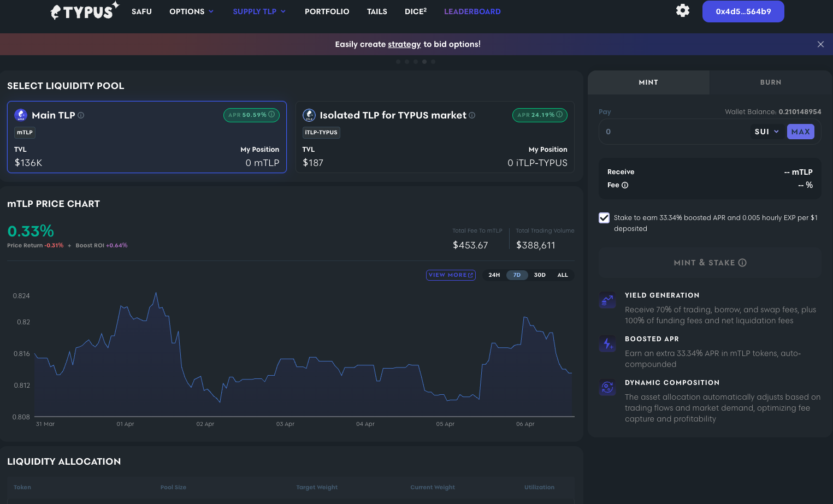The width and height of the screenshot is (833, 504).
Task: Expand the SUPPLY TLP menu chevron
Action: pos(283,11)
